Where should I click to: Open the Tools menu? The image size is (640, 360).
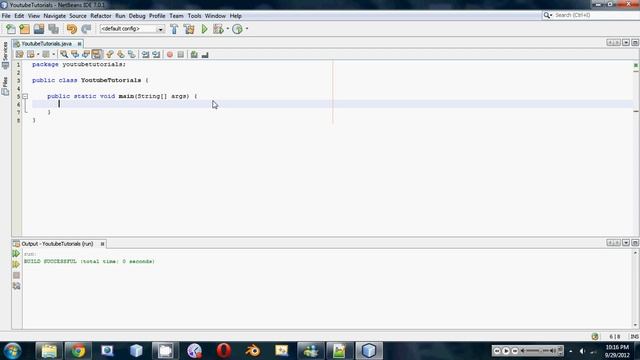pyautogui.click(x=194, y=16)
